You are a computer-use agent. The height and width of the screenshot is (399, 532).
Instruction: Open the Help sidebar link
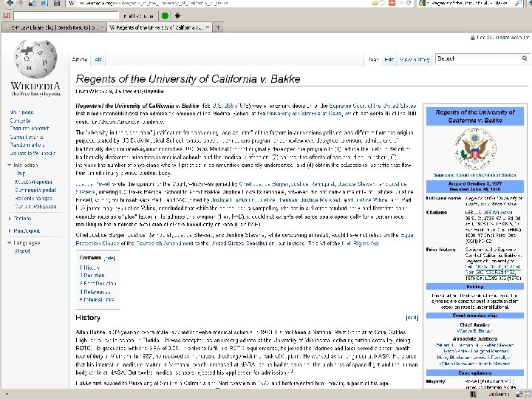(x=21, y=174)
